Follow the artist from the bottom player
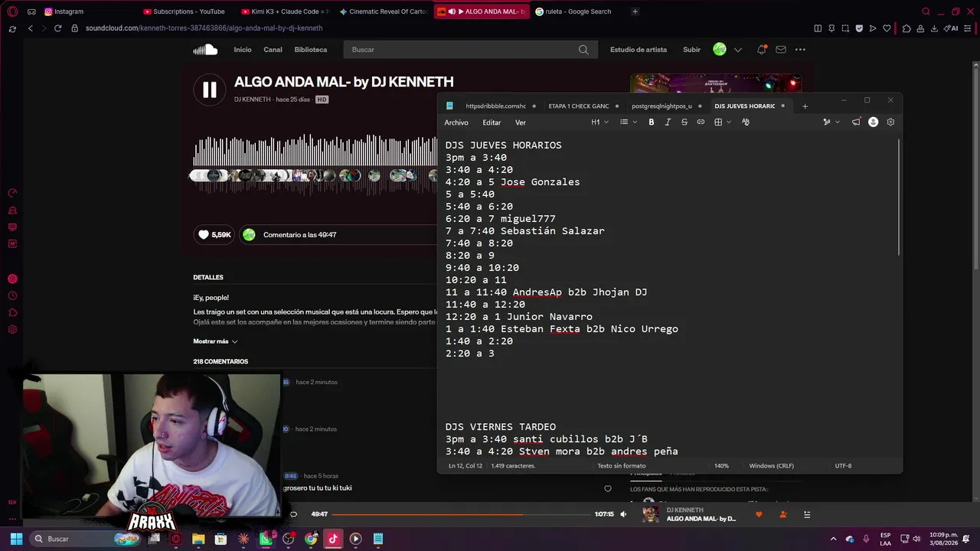Screen dimensions: 980x551 (x=782, y=515)
